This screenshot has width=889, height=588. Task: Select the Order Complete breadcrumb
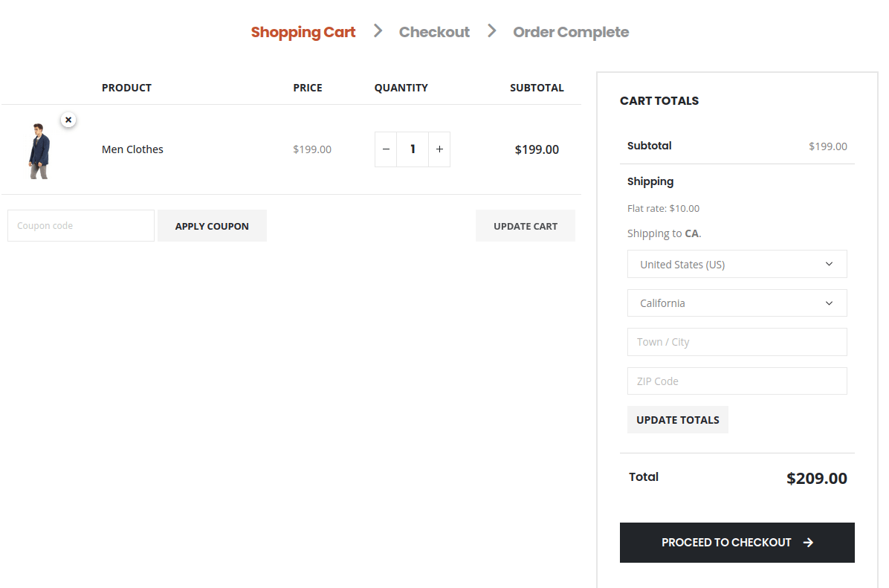tap(571, 31)
